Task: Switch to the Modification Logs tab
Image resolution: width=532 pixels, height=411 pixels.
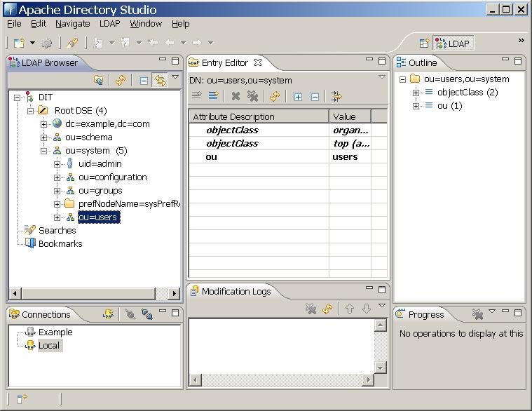Action: click(235, 292)
